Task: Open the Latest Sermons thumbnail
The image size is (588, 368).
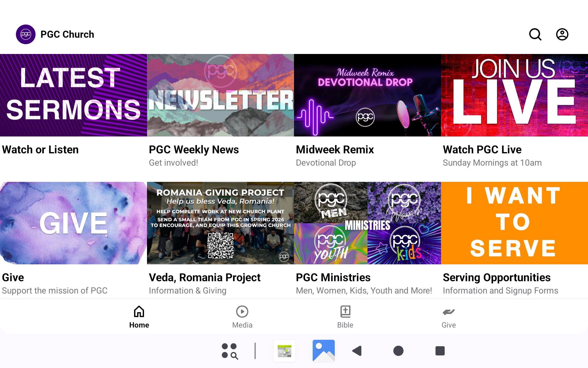Action: tap(73, 95)
